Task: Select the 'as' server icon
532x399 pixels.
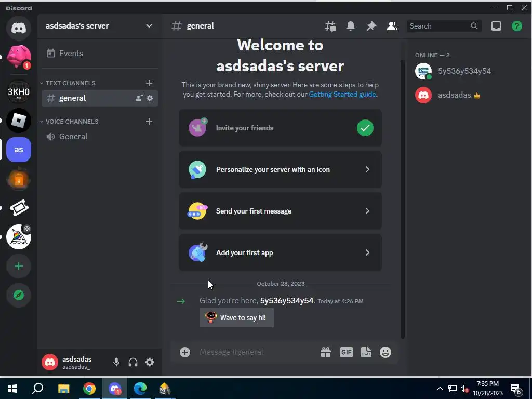Action: point(19,150)
